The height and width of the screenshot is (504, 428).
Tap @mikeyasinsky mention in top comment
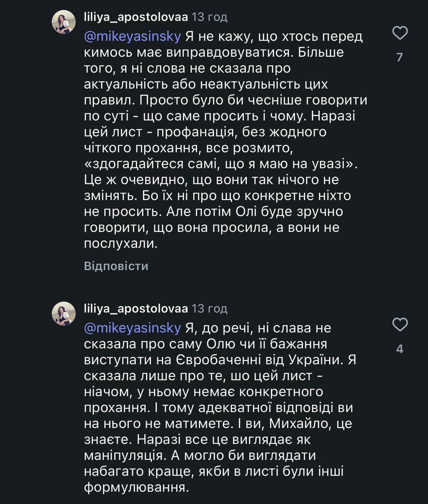coord(132,37)
